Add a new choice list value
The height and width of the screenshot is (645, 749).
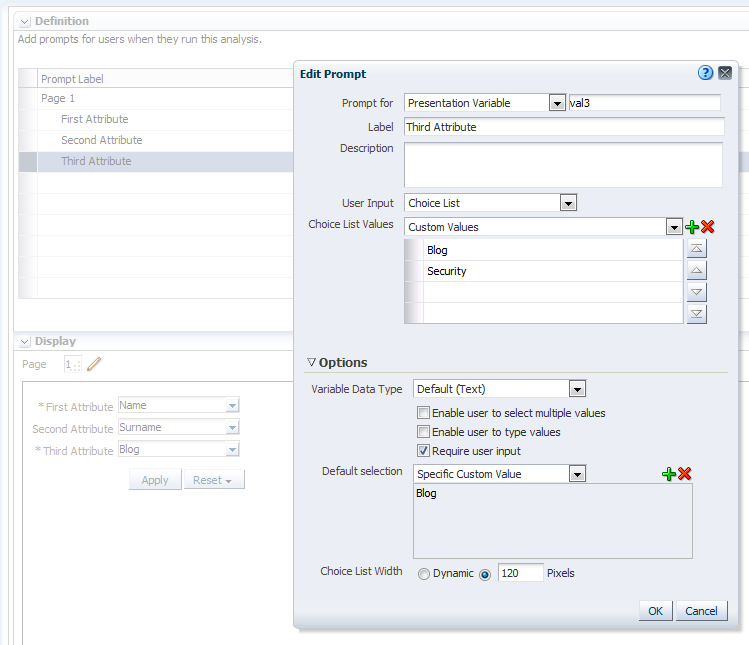[692, 227]
